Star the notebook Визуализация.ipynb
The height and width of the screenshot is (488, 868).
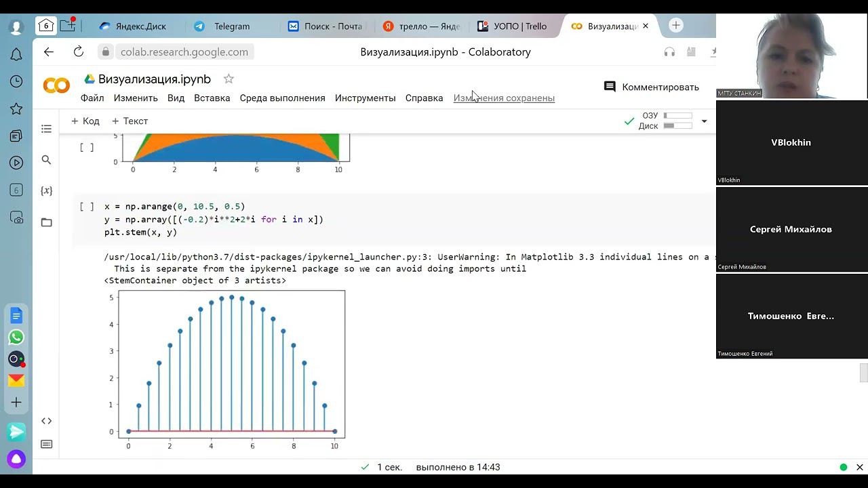pyautogui.click(x=229, y=79)
